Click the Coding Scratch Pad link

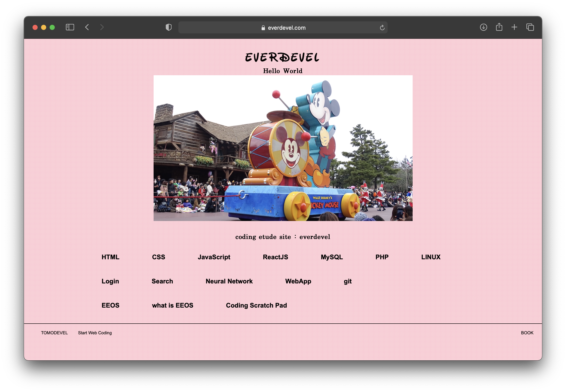click(x=256, y=305)
